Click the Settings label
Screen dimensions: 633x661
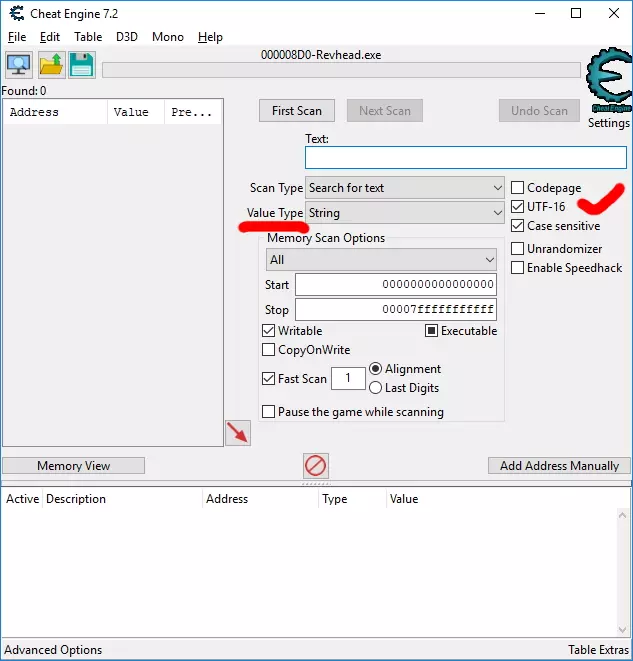click(609, 123)
